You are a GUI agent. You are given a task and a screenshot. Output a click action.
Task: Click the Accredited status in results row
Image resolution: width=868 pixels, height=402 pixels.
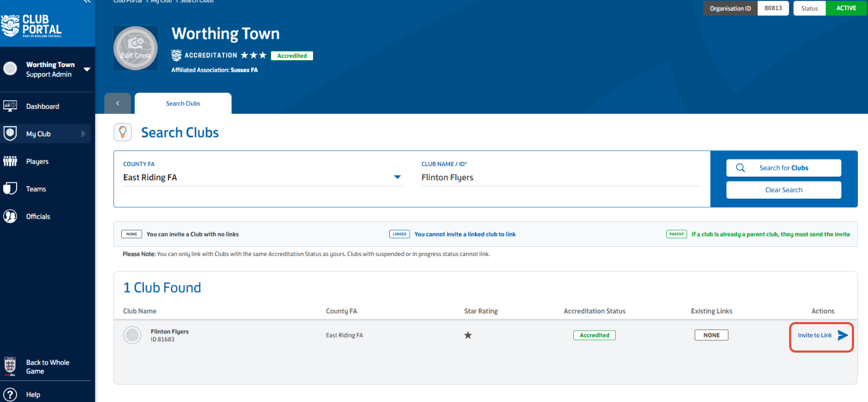(595, 335)
